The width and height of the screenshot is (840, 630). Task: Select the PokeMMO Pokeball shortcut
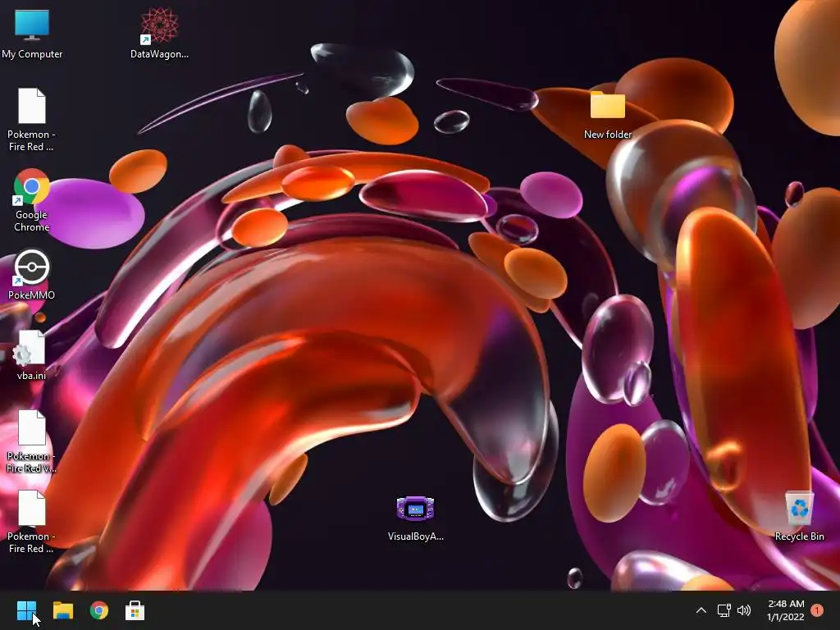coord(32,274)
